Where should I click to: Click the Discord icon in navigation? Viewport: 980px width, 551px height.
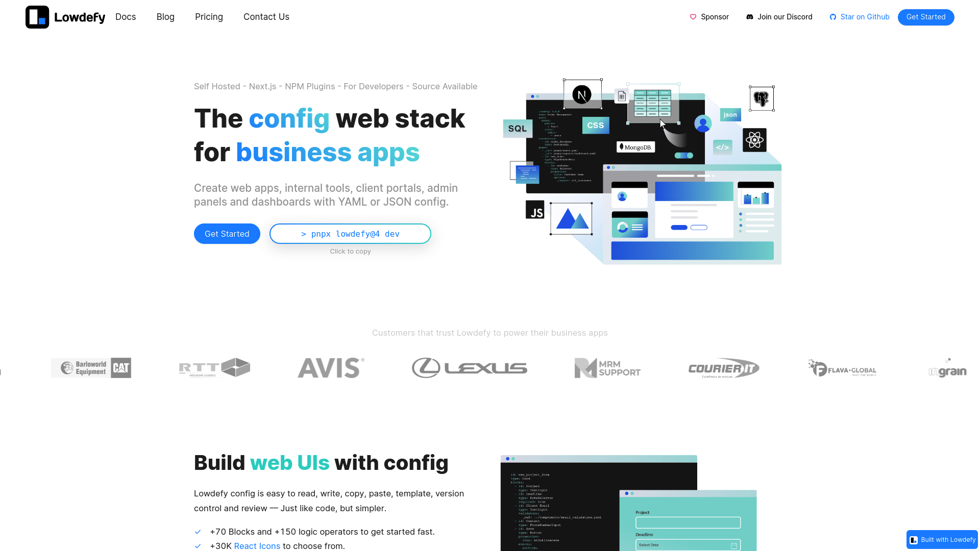750,17
